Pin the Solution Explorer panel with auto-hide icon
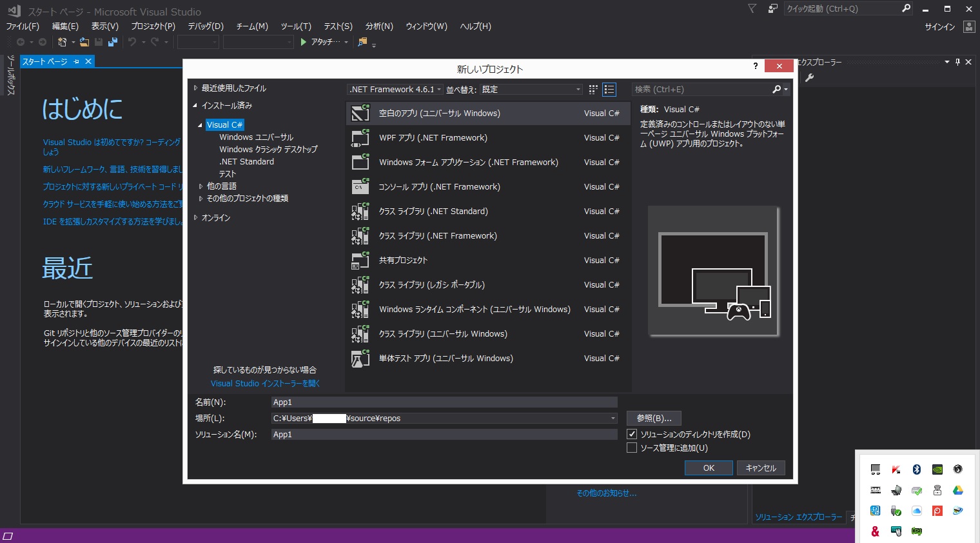This screenshot has height=543, width=980. [x=957, y=62]
